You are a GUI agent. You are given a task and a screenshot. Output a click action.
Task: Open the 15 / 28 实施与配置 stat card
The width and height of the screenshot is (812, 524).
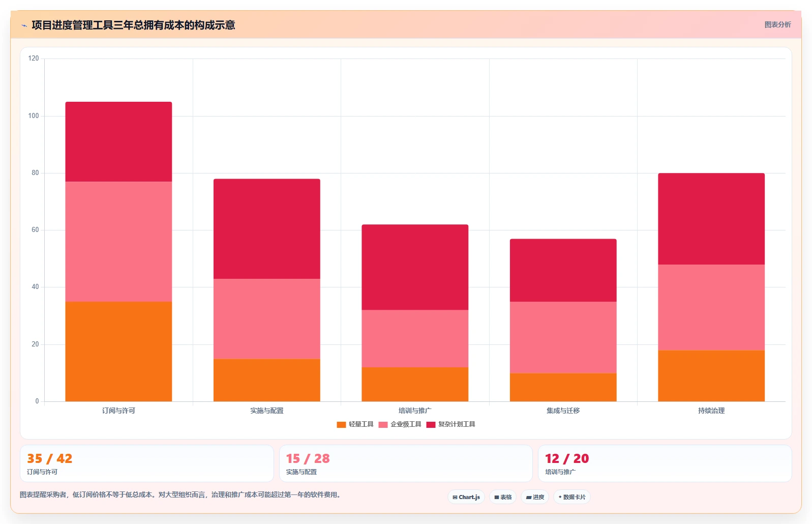tap(406, 463)
